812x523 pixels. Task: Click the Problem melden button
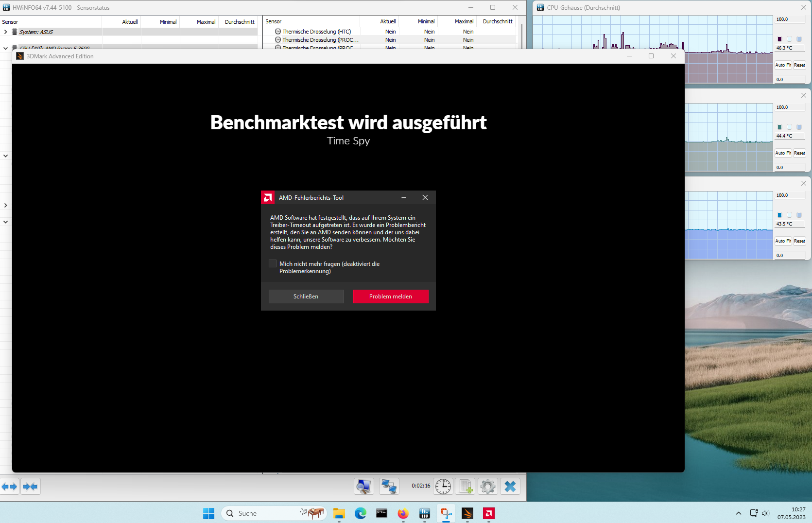391,296
